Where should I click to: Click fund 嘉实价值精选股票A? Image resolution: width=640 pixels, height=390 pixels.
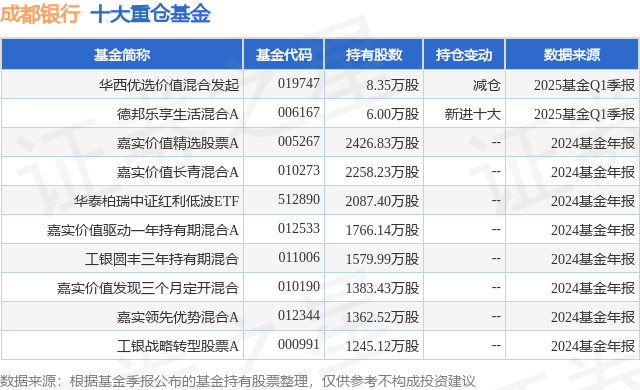(x=178, y=143)
